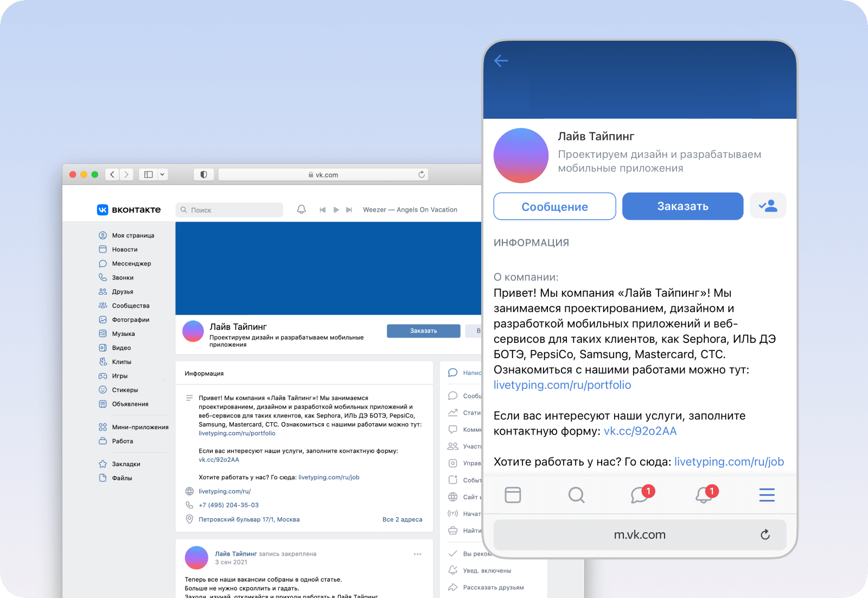Image resolution: width=868 pixels, height=598 pixels.
Task: Click the desktop Заказать button
Action: point(424,331)
